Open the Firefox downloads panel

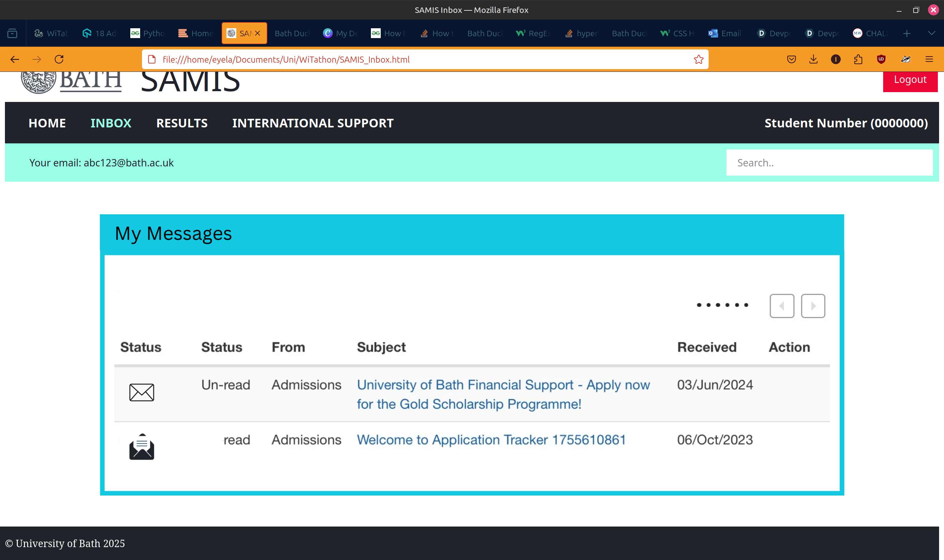click(x=813, y=59)
